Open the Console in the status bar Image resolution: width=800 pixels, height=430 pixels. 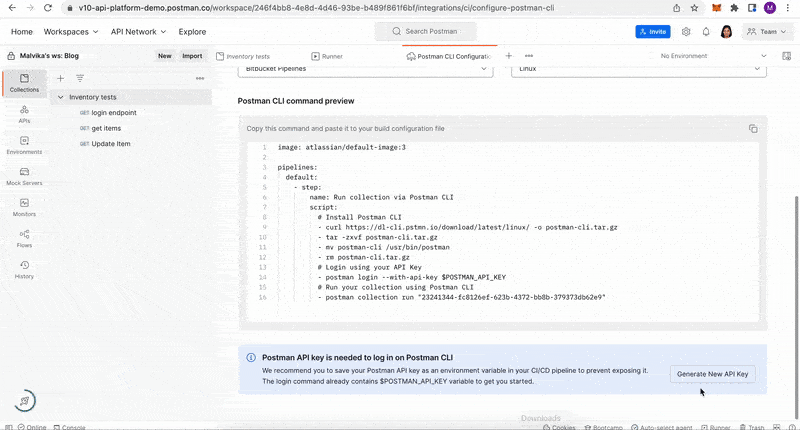tap(70, 427)
